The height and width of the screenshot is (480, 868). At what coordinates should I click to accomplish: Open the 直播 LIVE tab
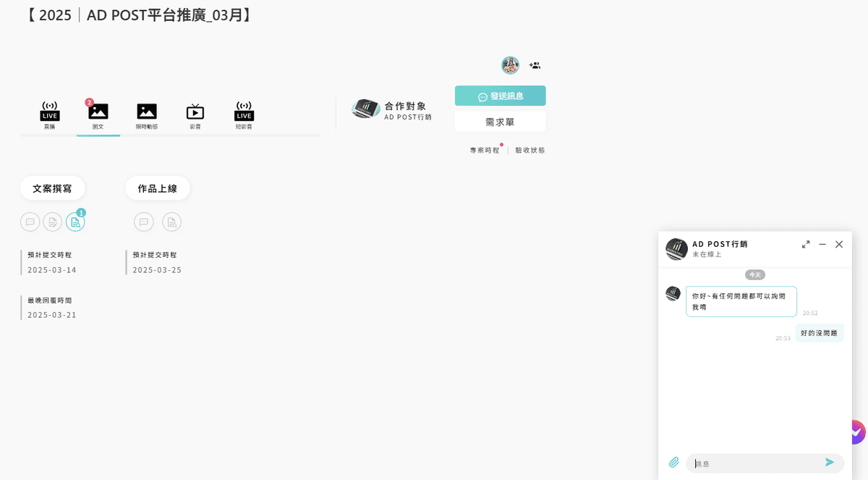coord(49,114)
